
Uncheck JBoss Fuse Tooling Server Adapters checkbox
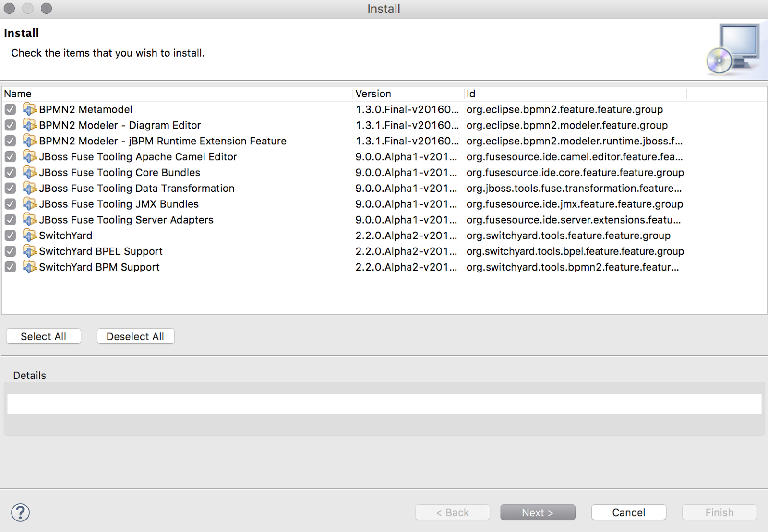[x=10, y=220]
